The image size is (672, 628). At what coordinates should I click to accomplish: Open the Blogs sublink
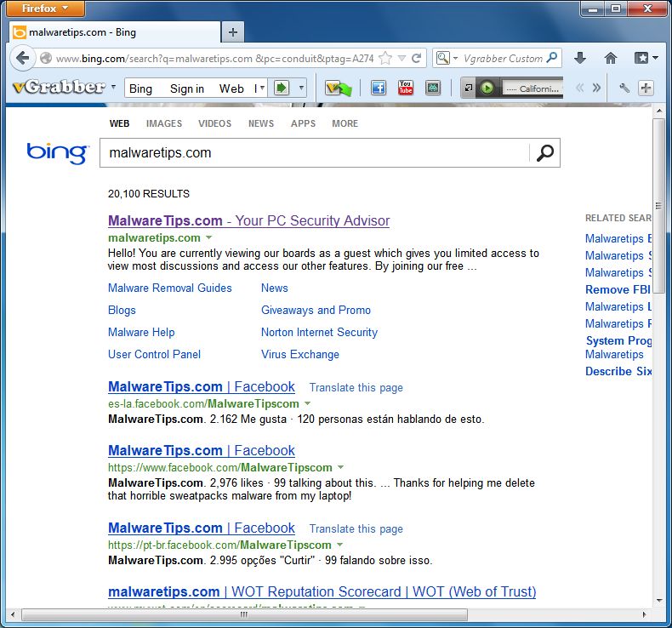122,310
